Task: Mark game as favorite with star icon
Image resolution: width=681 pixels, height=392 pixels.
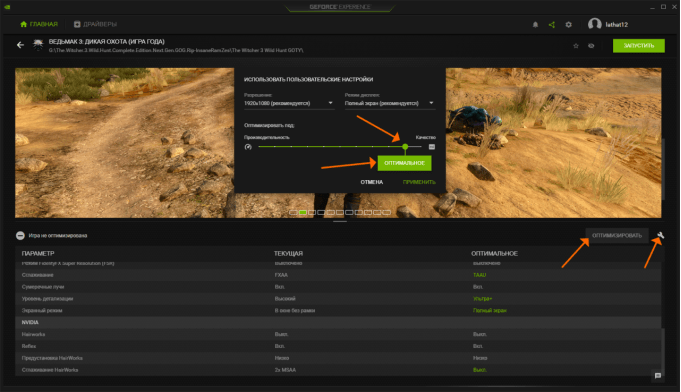Action: coord(576,46)
